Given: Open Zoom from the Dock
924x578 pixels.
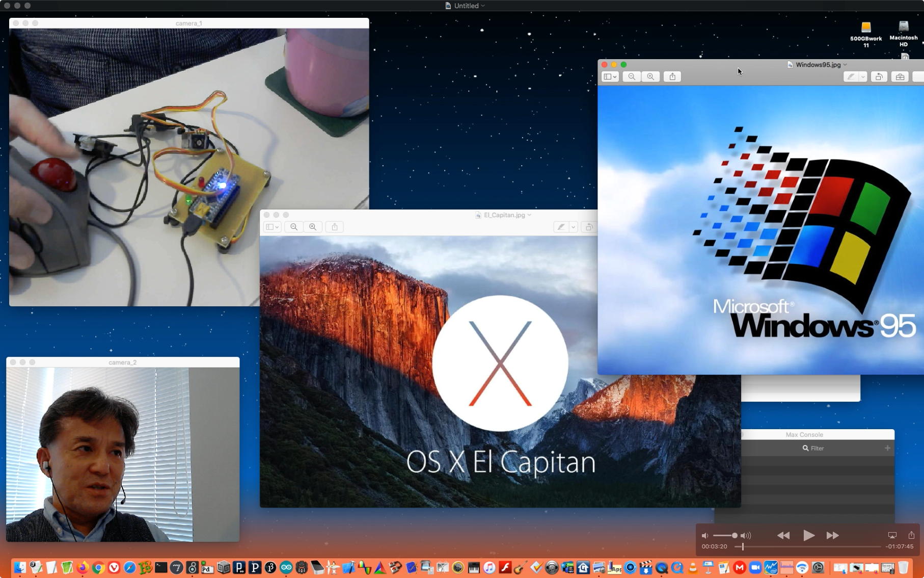Looking at the screenshot, I should click(x=755, y=567).
